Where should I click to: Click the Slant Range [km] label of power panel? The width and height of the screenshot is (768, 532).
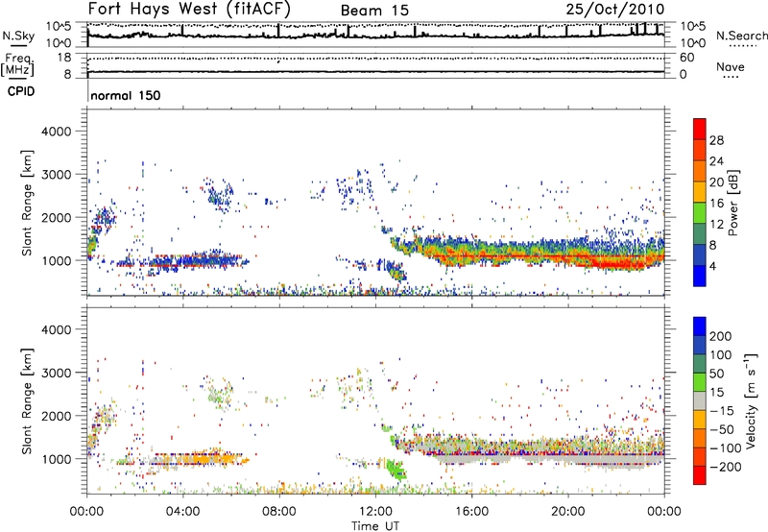coord(27,203)
